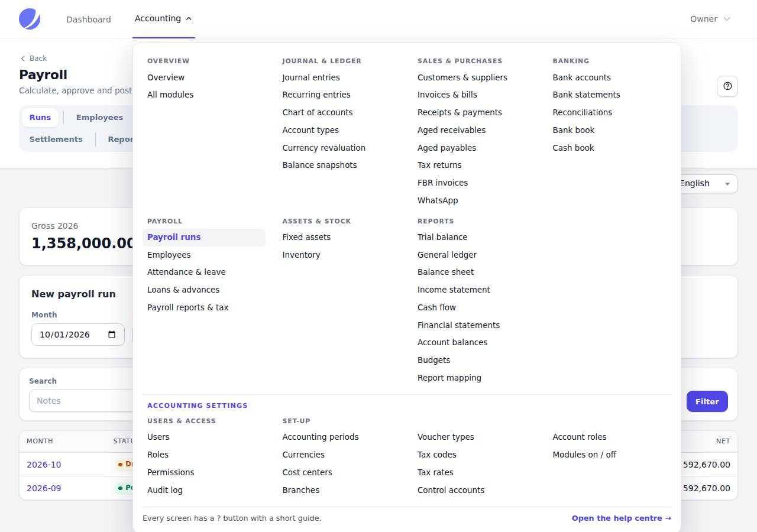Switch to the Runs tab

[x=40, y=118]
